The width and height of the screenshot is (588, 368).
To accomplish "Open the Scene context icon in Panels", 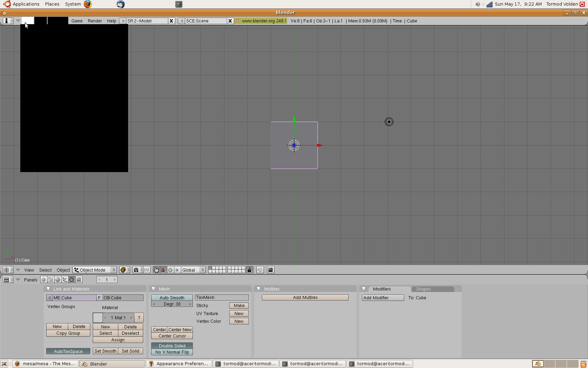I will [x=79, y=280].
